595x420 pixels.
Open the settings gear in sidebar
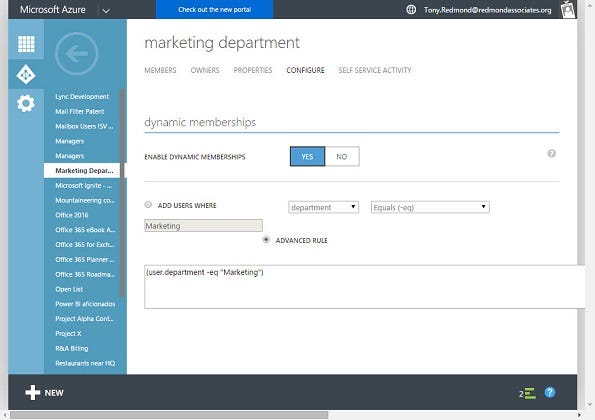tap(26, 103)
